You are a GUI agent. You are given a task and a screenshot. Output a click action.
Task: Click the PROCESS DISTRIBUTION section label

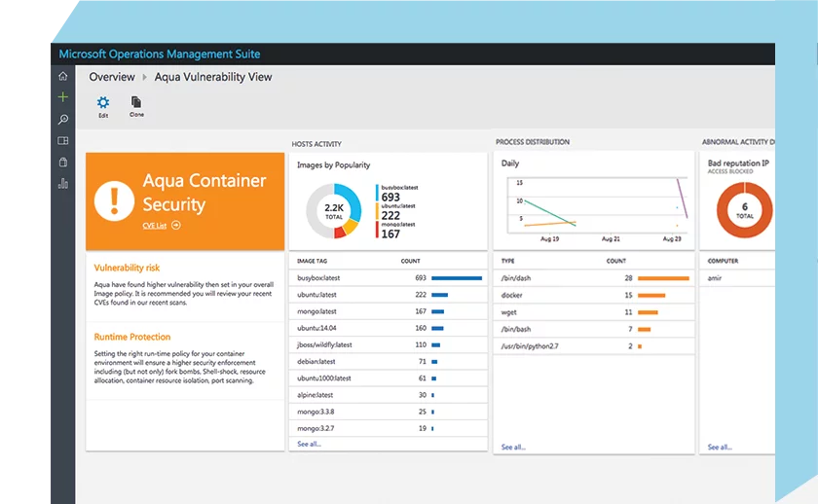[532, 142]
